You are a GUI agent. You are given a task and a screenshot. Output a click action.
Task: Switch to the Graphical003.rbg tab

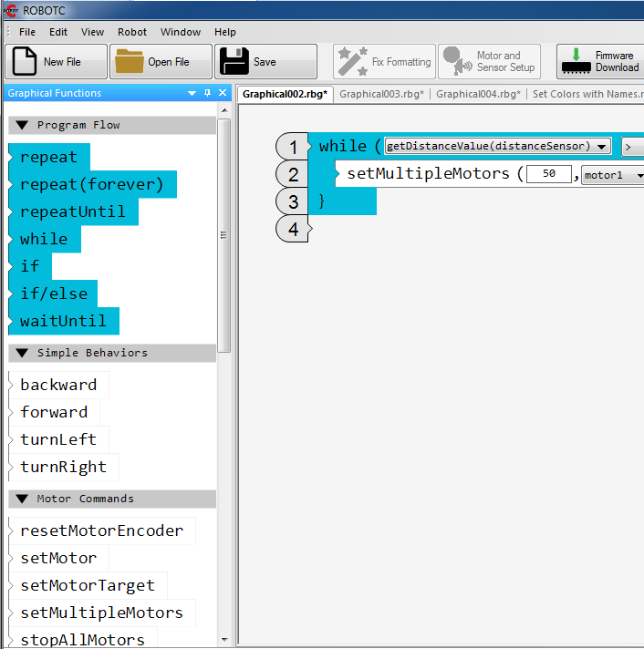pos(381,94)
